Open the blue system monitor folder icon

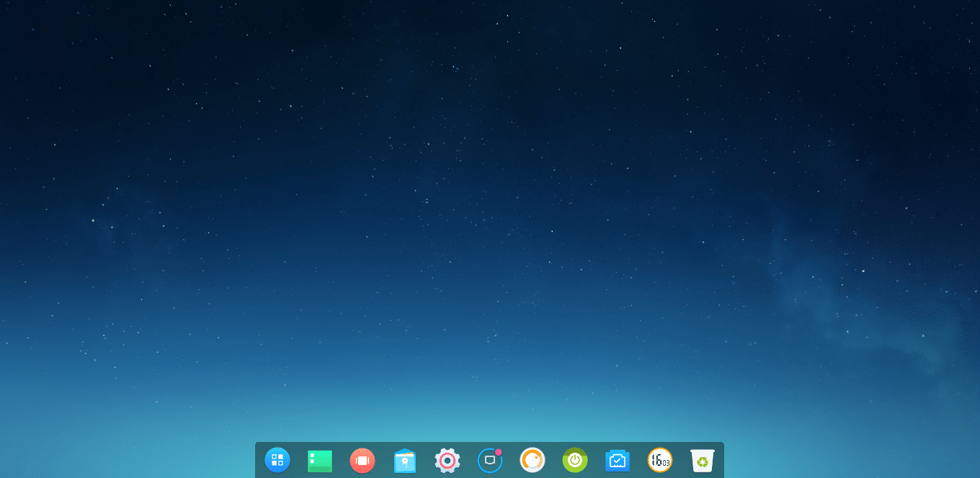(618, 461)
